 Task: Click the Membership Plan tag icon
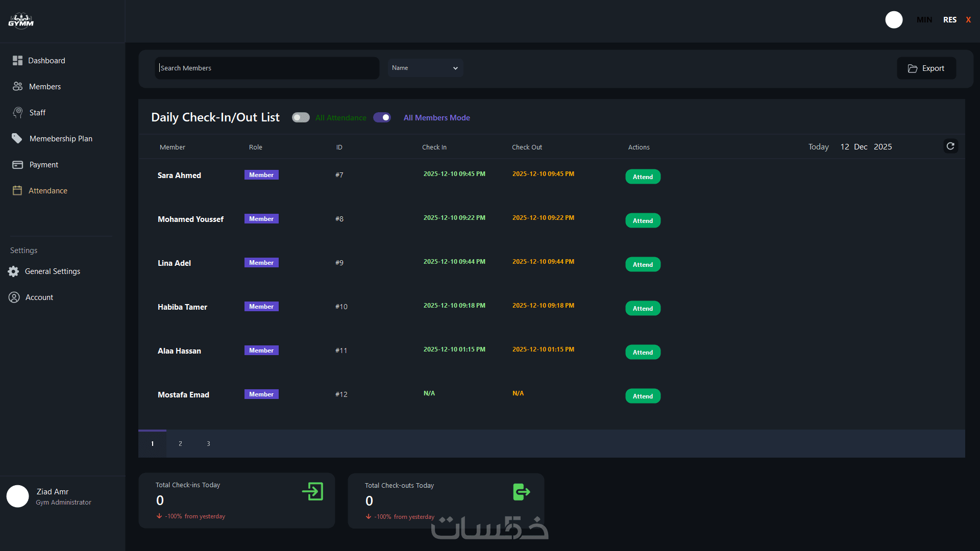click(17, 139)
